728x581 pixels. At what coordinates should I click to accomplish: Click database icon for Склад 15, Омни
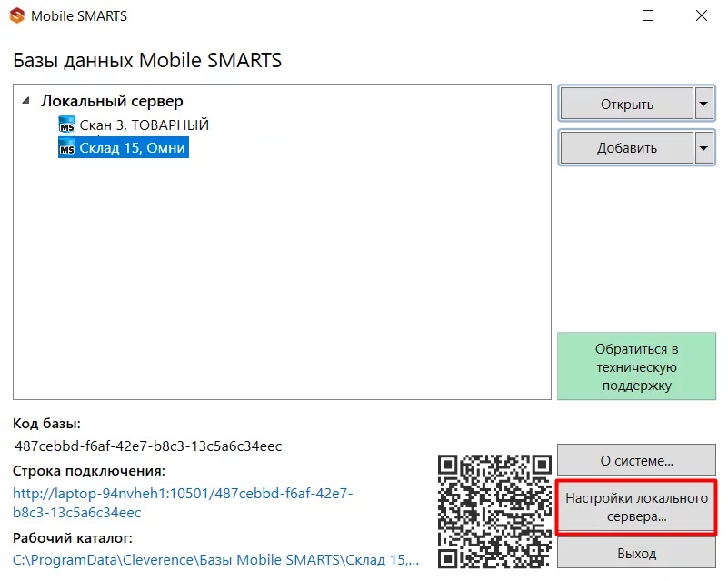pos(67,147)
